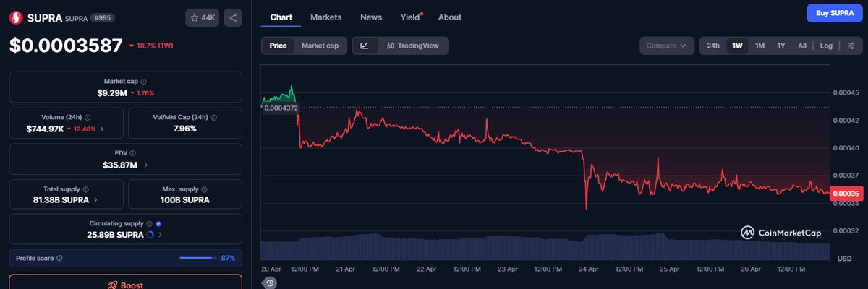Set chart range to All
The width and height of the screenshot is (868, 289).
[802, 46]
